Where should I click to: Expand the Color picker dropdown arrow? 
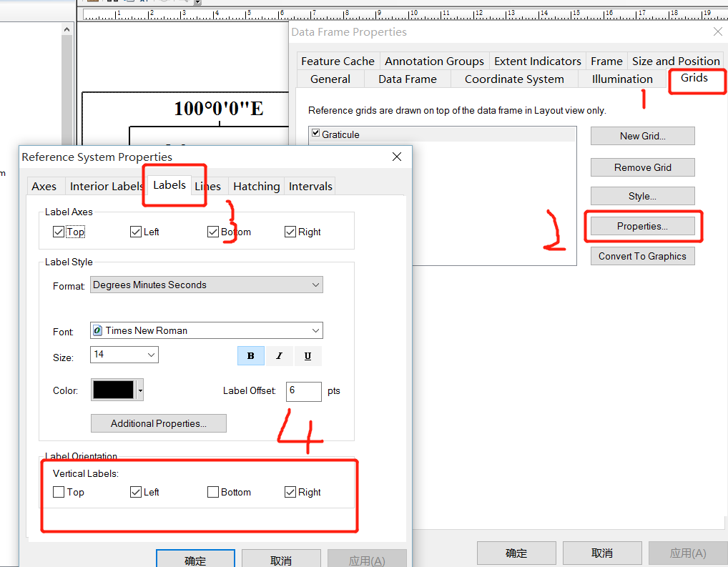point(140,390)
